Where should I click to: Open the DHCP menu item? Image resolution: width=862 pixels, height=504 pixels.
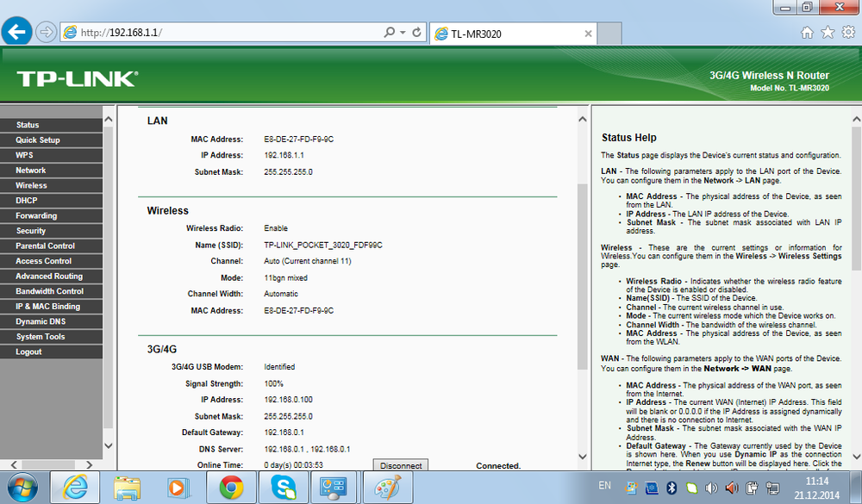pos(26,201)
